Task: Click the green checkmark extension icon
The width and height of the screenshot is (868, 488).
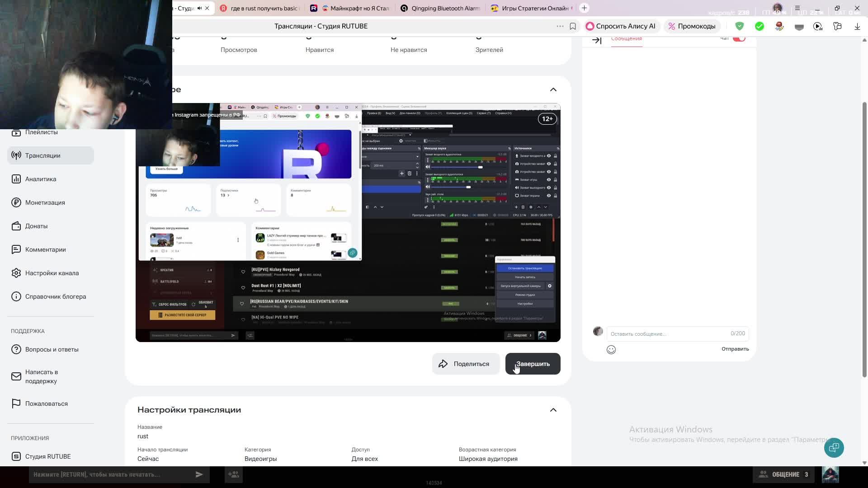Action: point(759,26)
